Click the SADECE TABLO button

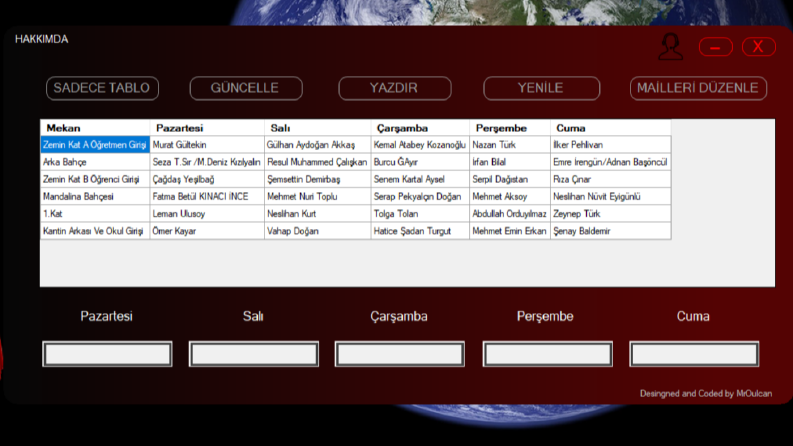pyautogui.click(x=102, y=88)
